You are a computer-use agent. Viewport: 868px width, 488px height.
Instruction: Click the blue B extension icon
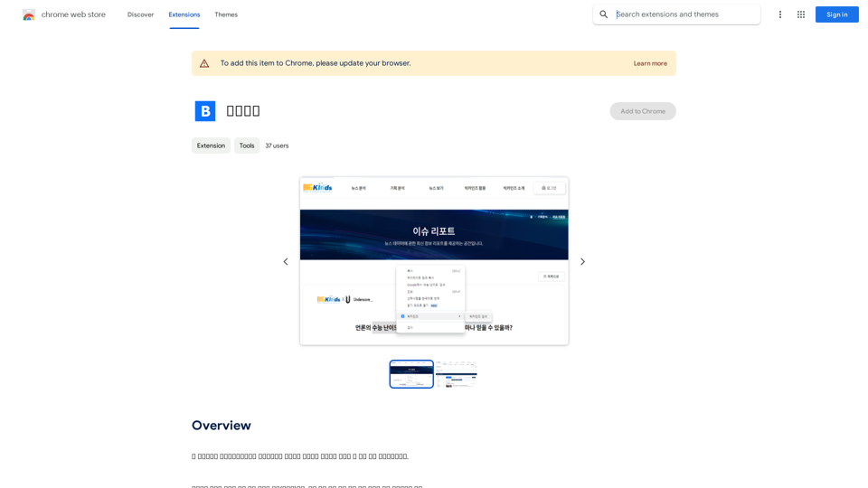click(205, 111)
